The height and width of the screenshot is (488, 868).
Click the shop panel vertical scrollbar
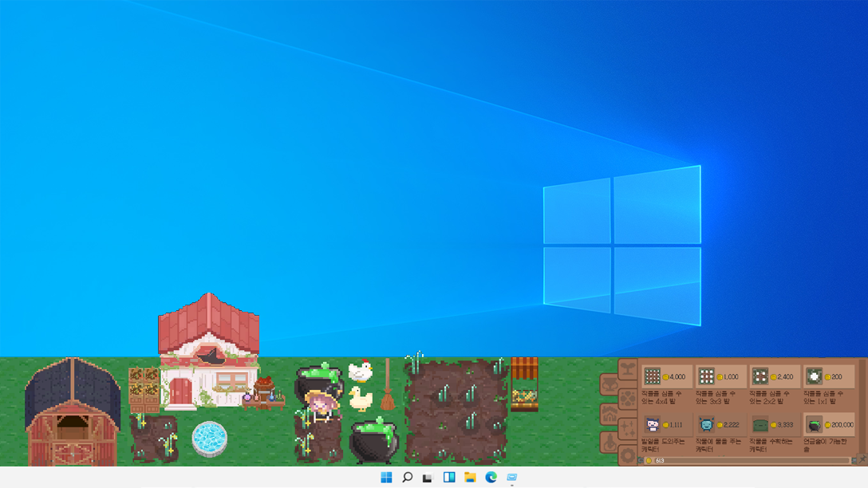point(862,407)
